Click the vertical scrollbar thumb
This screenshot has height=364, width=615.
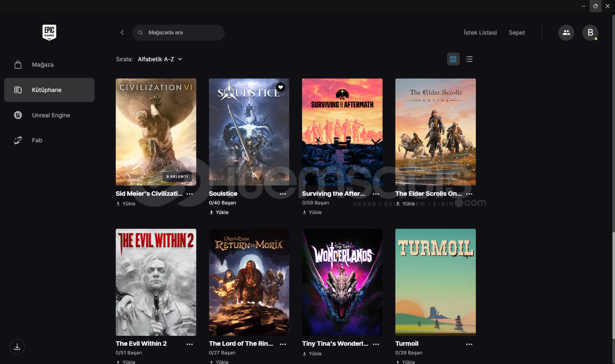(x=613, y=285)
